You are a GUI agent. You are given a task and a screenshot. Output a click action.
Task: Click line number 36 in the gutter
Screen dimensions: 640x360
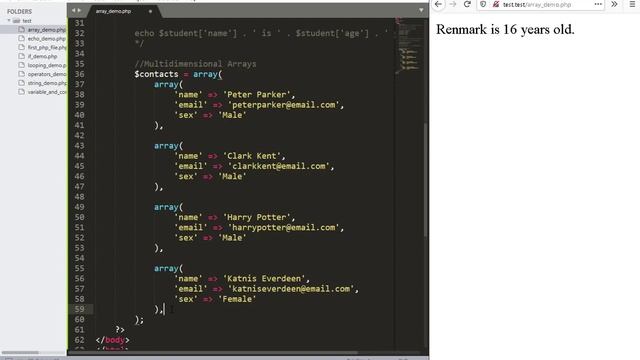(80, 74)
